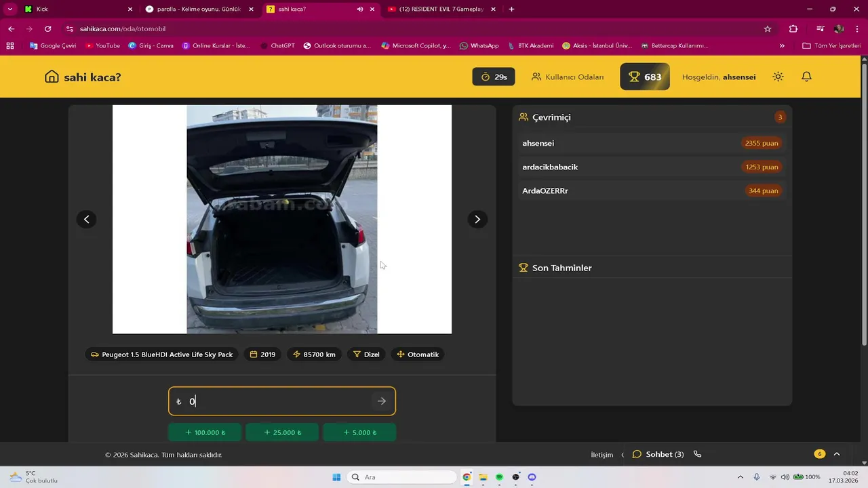
Task: Expand panel with up chevron near badge 6
Action: 837,454
